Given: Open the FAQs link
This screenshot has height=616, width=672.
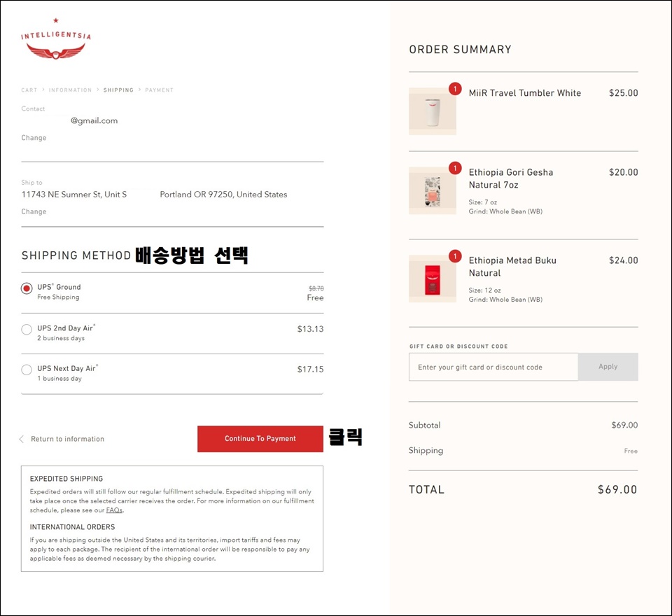Looking at the screenshot, I should (x=114, y=510).
